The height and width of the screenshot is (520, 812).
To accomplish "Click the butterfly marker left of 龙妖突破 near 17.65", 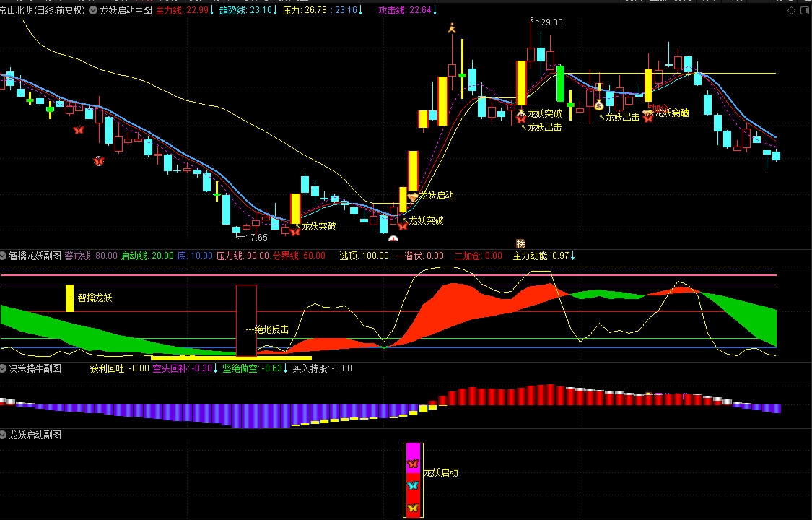I will point(294,232).
